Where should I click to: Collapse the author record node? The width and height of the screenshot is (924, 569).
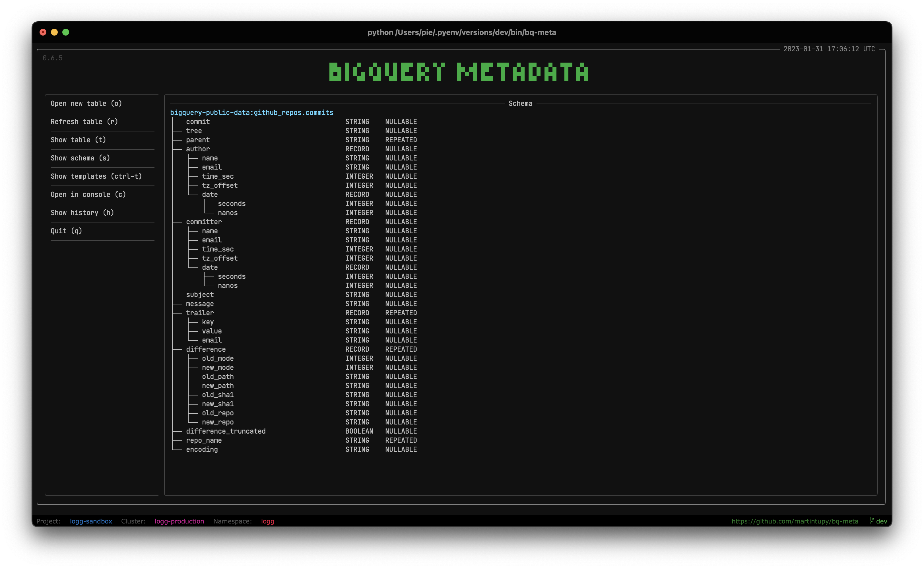pos(198,149)
